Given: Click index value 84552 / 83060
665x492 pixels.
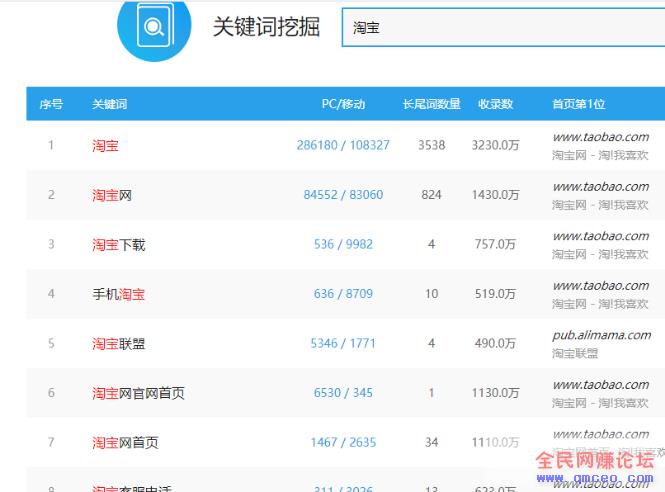Looking at the screenshot, I should [x=343, y=195].
